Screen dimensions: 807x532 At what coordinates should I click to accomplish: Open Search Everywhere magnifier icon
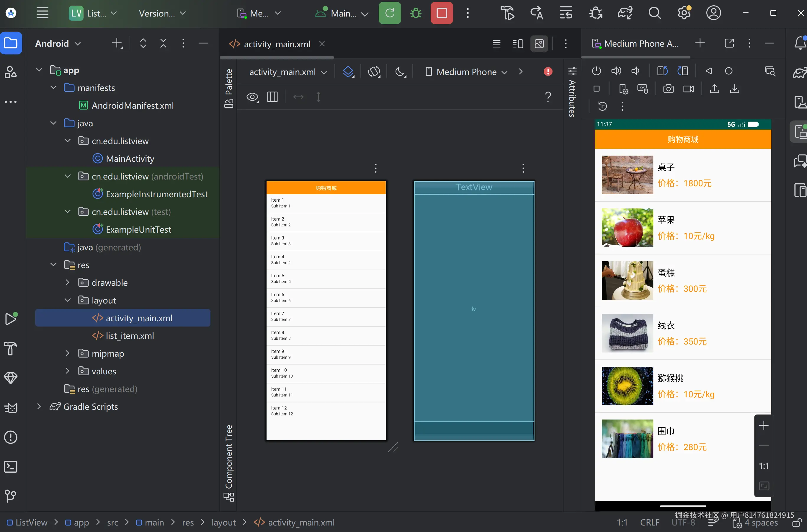coord(655,13)
